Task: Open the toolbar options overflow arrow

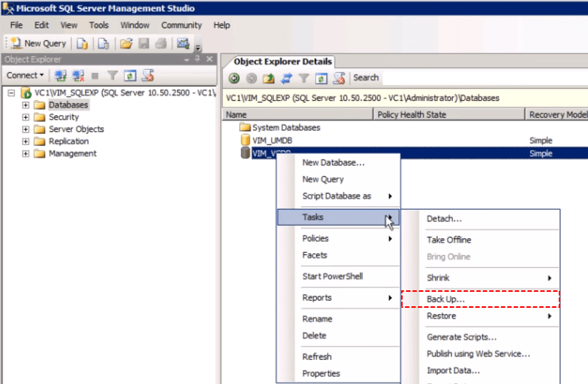Action: pos(198,47)
